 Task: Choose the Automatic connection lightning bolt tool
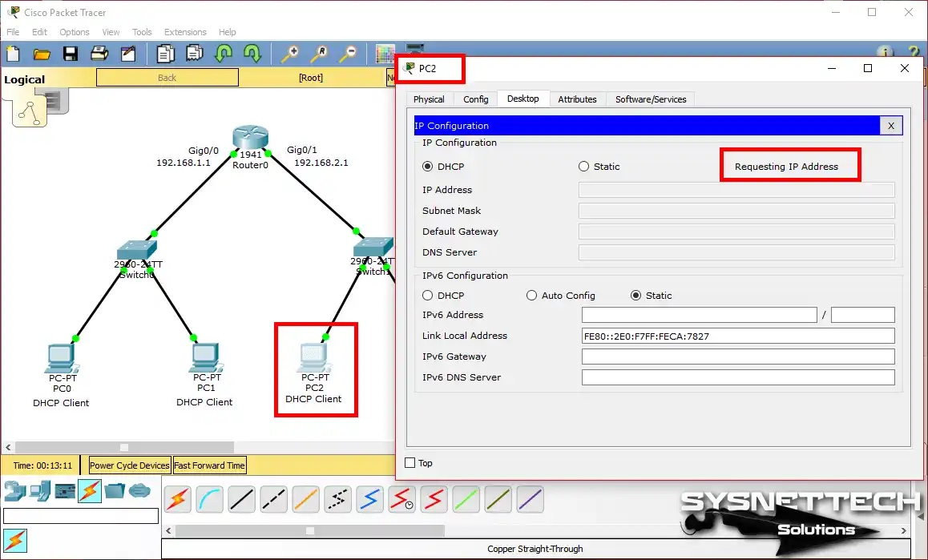(177, 499)
